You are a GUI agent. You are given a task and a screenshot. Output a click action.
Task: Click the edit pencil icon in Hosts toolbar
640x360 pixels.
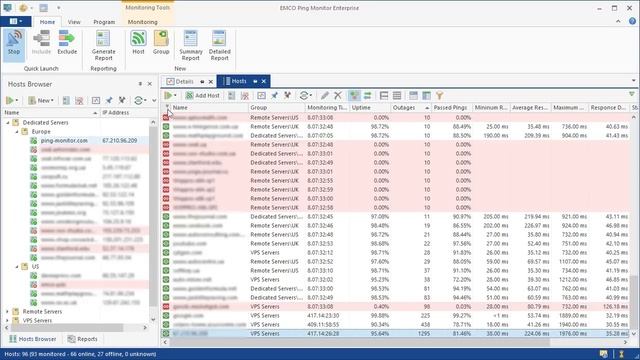point(324,96)
